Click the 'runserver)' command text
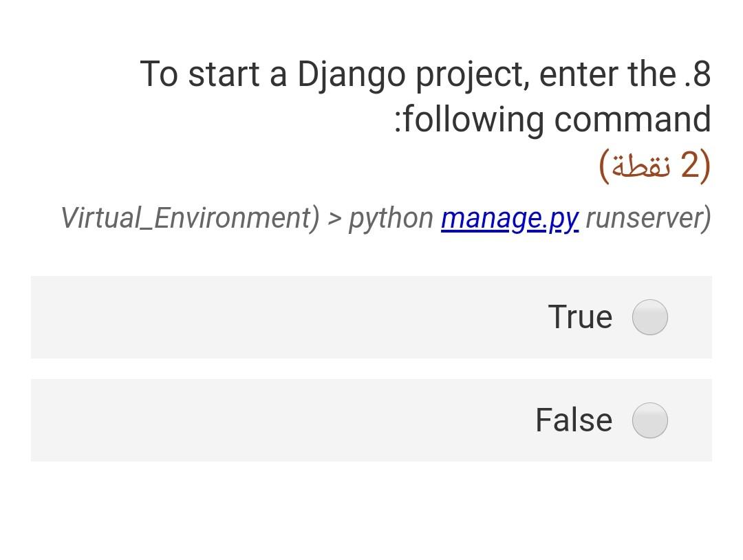Image resolution: width=743 pixels, height=560 pixels. 648,218
